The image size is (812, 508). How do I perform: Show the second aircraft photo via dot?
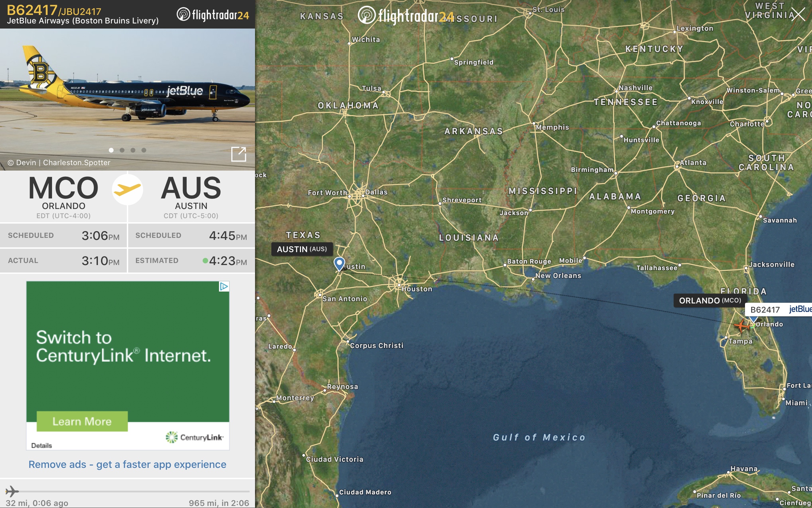[122, 150]
